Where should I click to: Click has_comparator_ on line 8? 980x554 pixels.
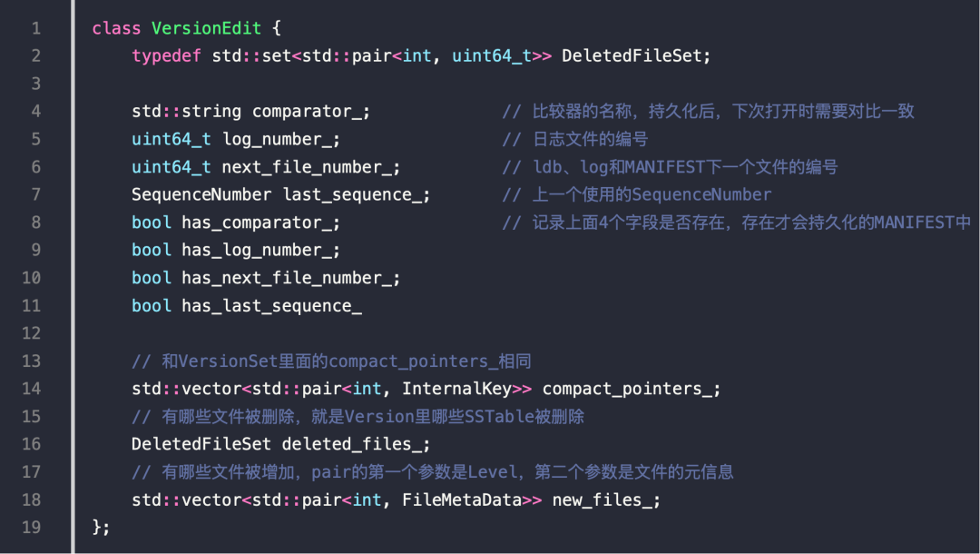tap(256, 223)
